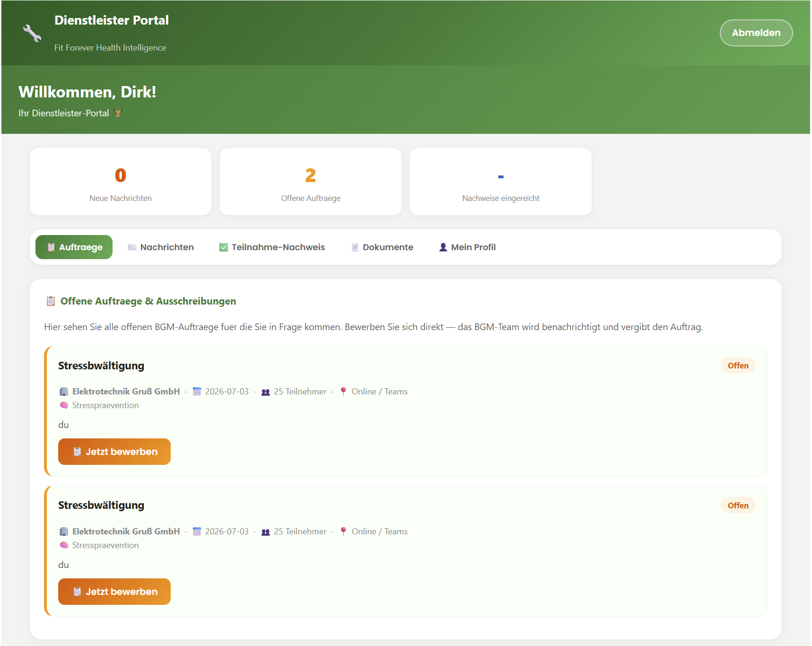Apply via first Jetzt bewerben button
The image size is (812, 646).
tap(114, 452)
